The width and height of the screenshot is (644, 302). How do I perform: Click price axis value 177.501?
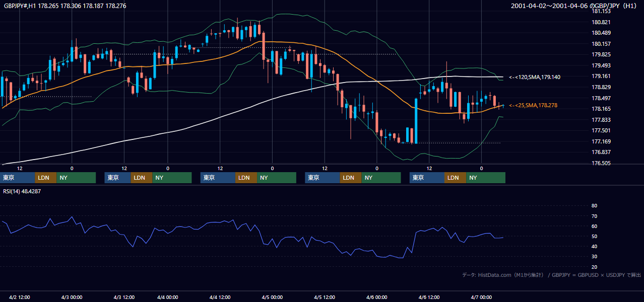click(600, 130)
